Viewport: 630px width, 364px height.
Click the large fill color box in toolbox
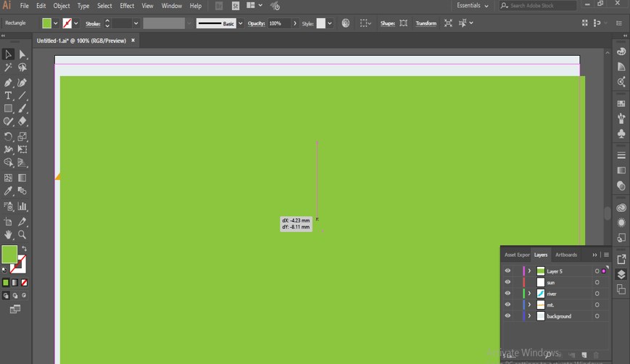coord(9,254)
